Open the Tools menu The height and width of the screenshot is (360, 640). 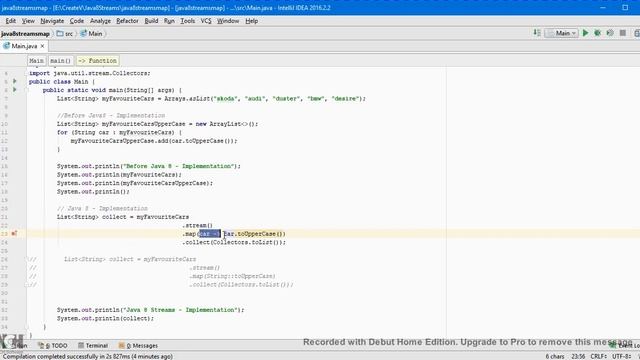pos(187,21)
